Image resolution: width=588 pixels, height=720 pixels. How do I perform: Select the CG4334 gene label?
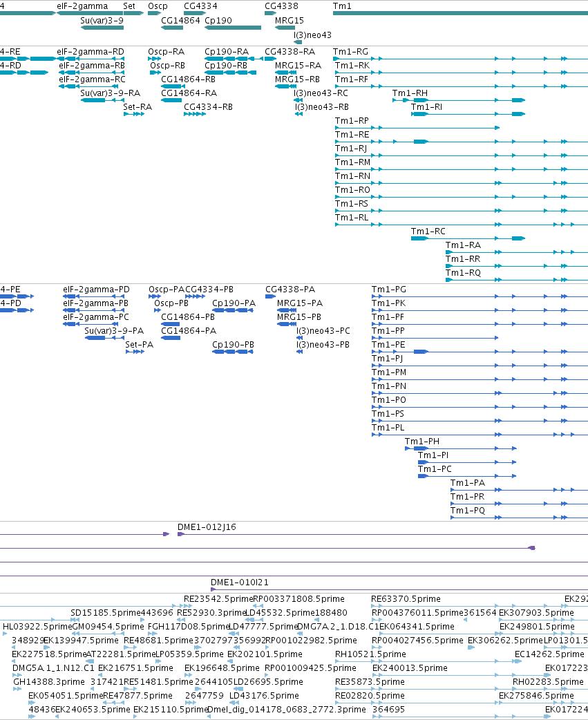point(200,6)
